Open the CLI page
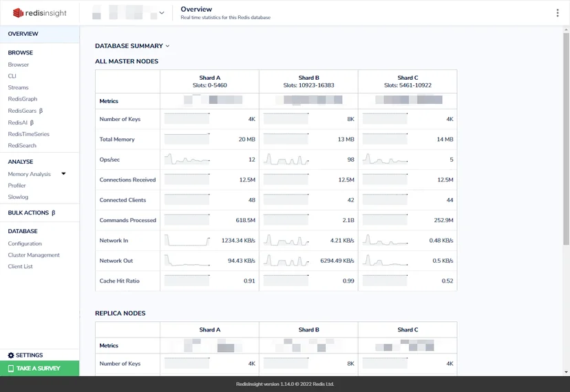570x392 pixels. [12, 76]
